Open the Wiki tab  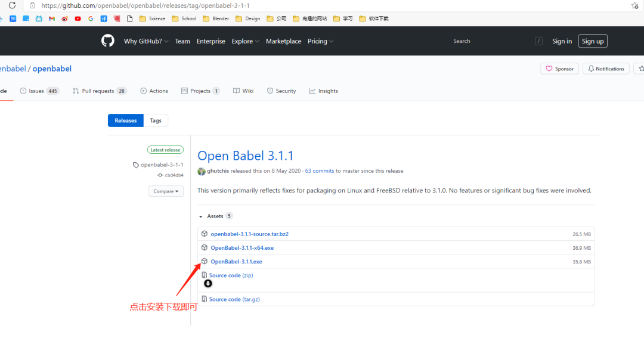click(243, 91)
